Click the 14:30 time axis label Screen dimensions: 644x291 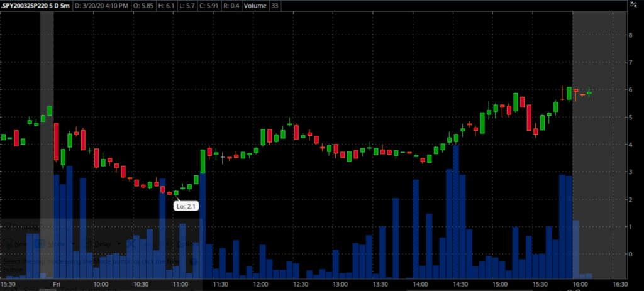[460, 284]
